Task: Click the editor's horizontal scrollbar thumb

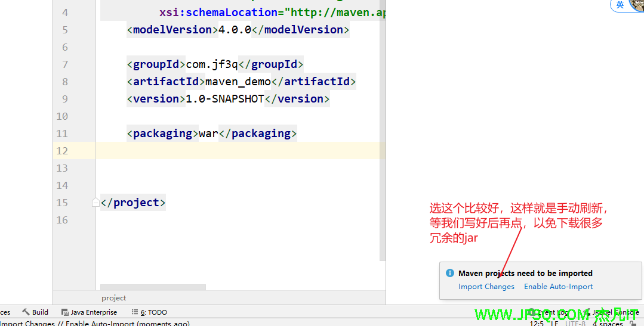Action: click(153, 287)
